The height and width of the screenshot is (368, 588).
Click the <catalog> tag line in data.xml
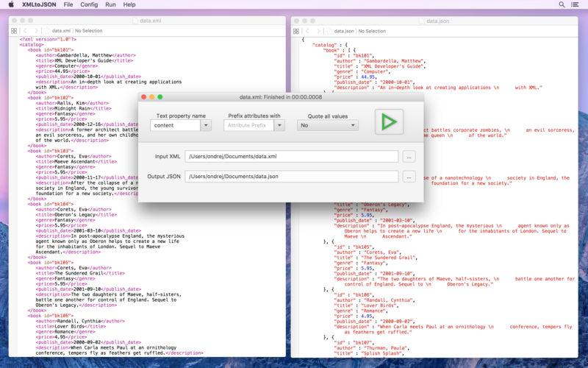(x=32, y=44)
